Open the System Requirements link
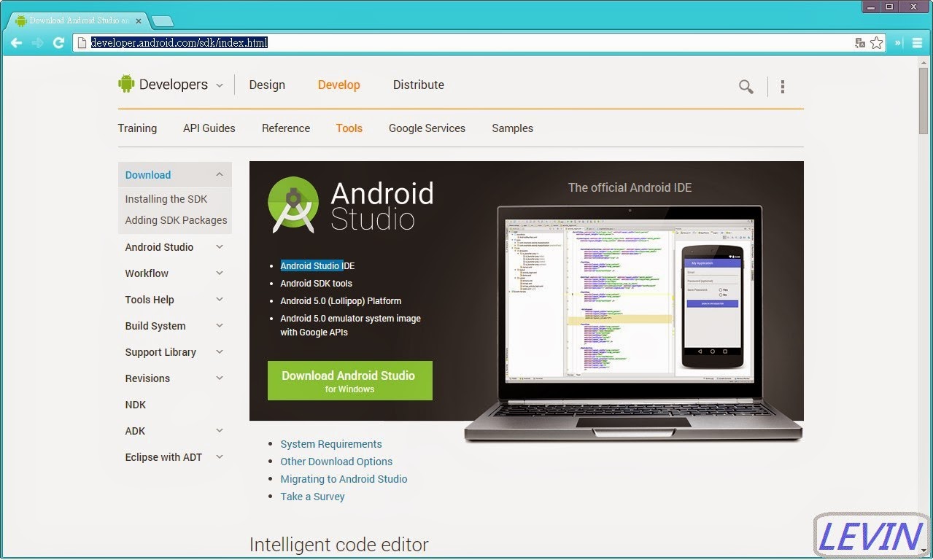The image size is (933, 560). [331, 444]
